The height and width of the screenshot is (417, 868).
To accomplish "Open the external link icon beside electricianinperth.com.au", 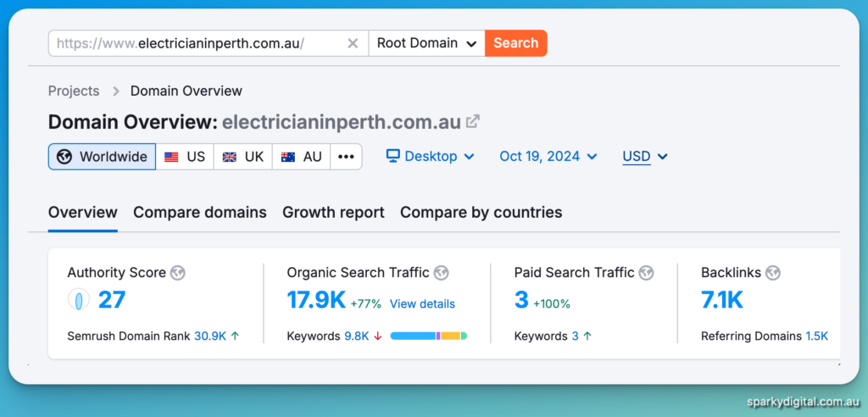I will (472, 121).
